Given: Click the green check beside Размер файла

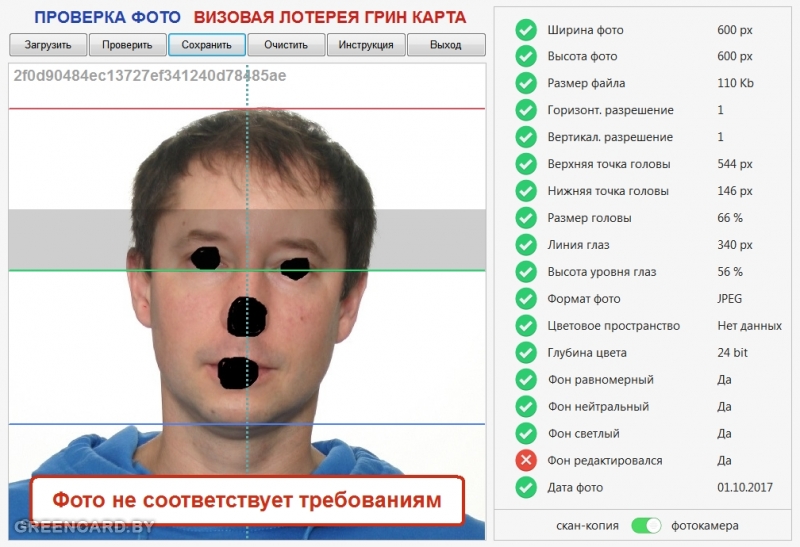Looking at the screenshot, I should coord(526,84).
